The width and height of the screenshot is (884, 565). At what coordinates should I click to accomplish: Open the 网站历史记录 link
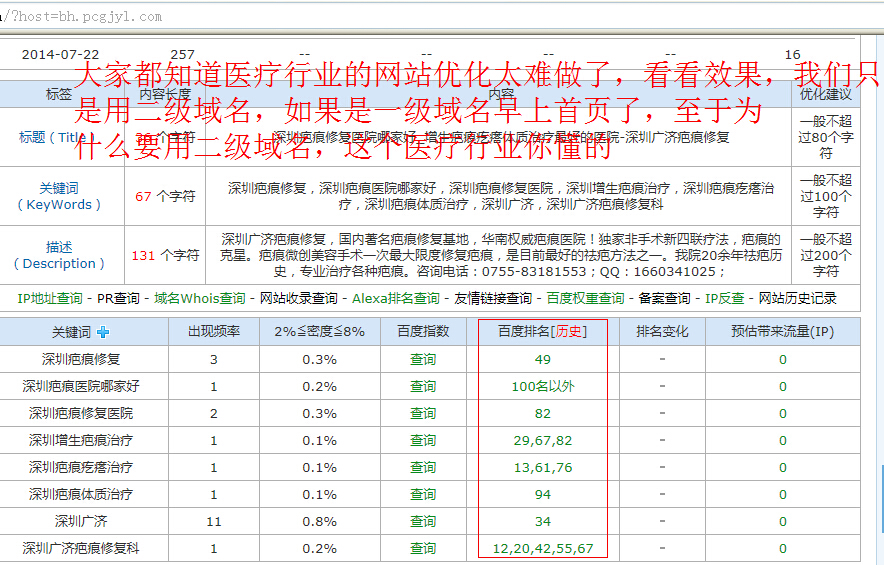tap(797, 298)
